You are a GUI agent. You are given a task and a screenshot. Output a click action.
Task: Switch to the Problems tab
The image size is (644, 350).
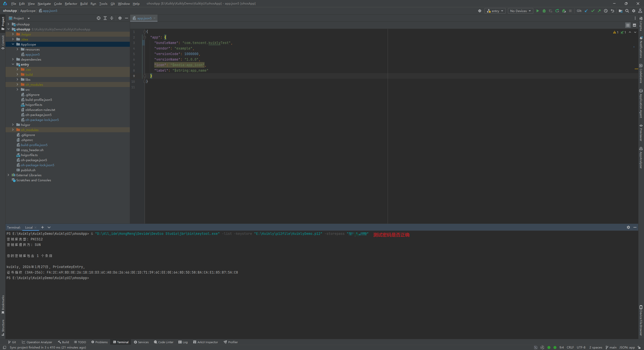pyautogui.click(x=99, y=342)
